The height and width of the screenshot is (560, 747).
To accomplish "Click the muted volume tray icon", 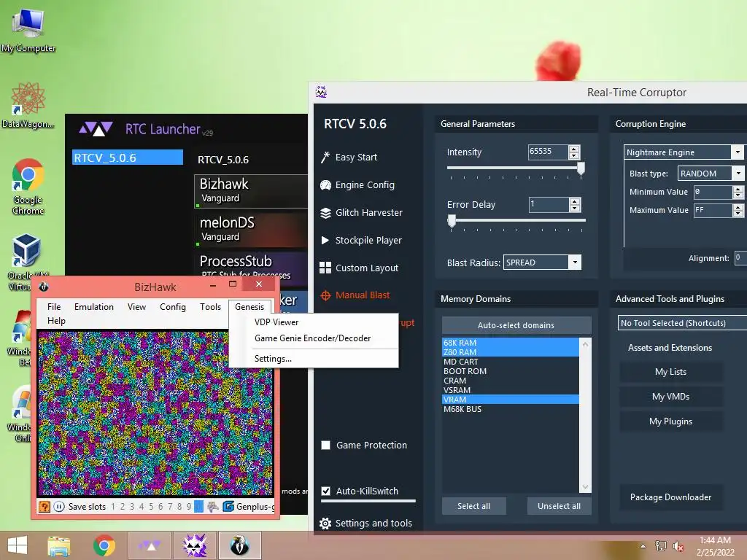I will pyautogui.click(x=678, y=546).
